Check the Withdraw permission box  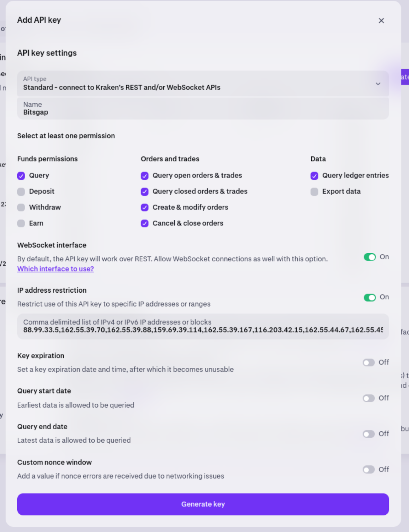click(x=21, y=207)
